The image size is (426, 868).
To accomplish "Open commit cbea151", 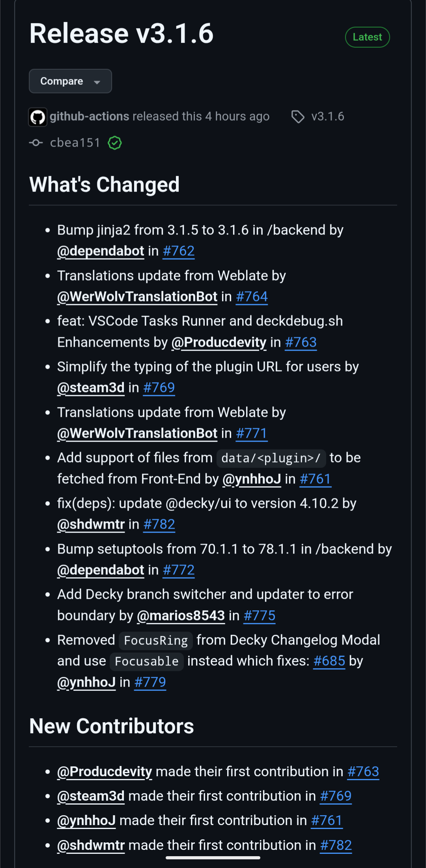I will tap(75, 143).
